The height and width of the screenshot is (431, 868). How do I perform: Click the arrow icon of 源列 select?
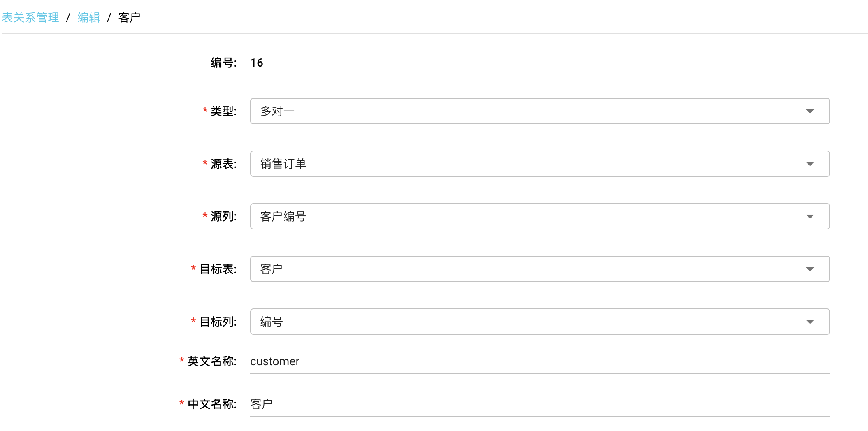click(x=810, y=217)
